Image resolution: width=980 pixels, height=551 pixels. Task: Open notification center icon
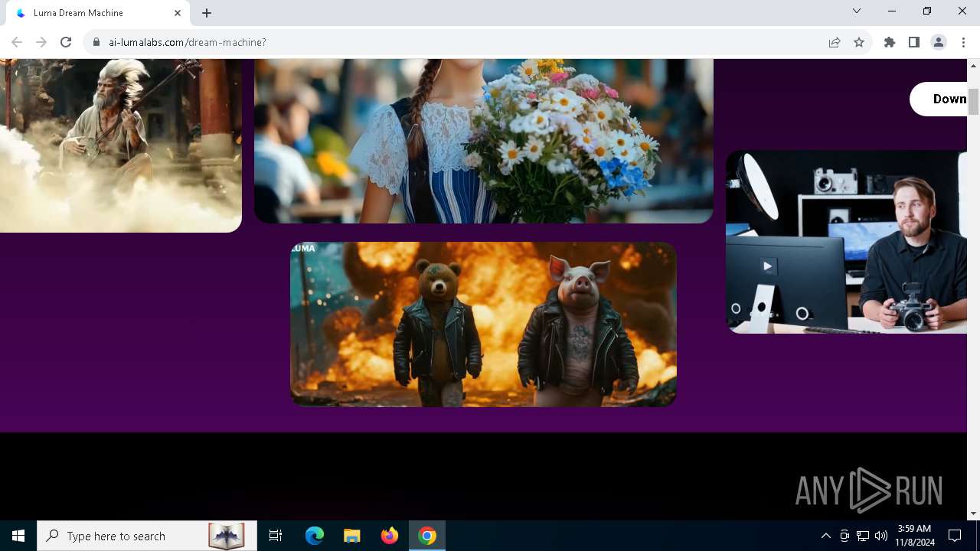tap(955, 536)
